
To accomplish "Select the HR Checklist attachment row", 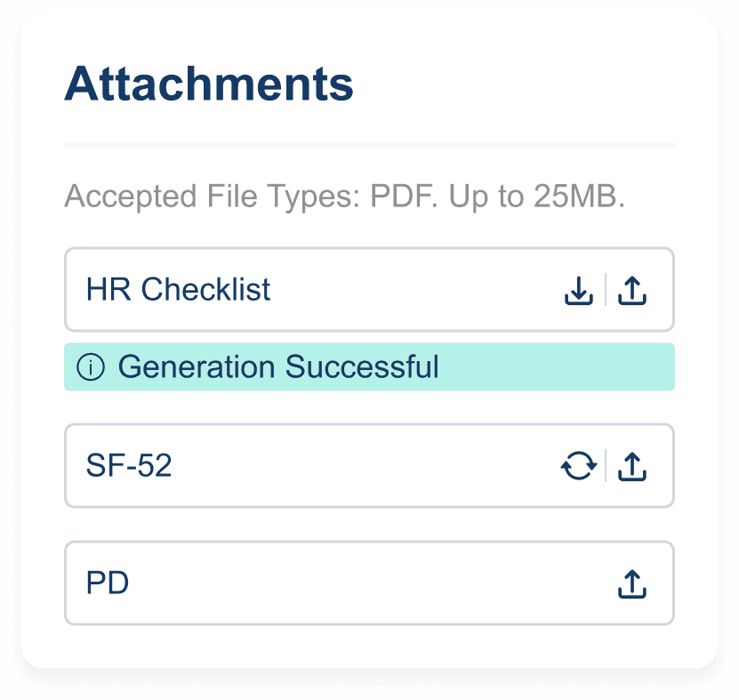I will pos(369,289).
